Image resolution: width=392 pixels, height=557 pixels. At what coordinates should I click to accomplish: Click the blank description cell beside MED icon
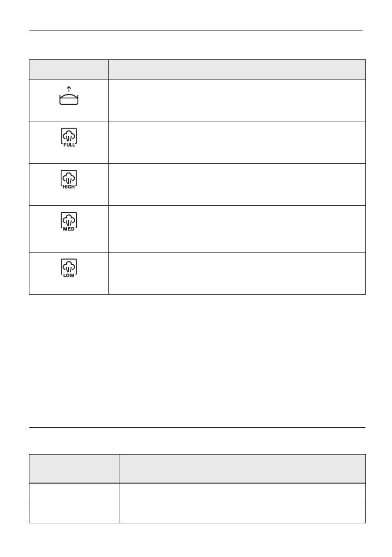click(237, 229)
